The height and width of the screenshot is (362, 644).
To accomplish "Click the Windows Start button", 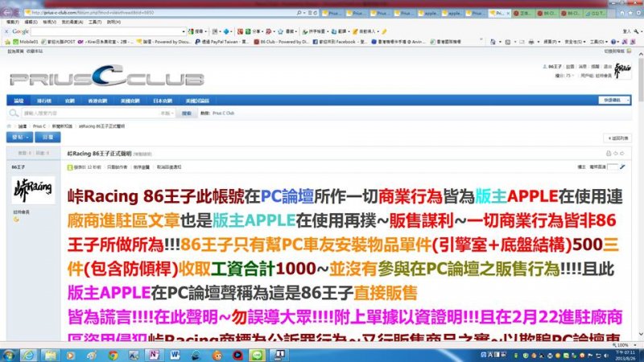I will pos(8,355).
